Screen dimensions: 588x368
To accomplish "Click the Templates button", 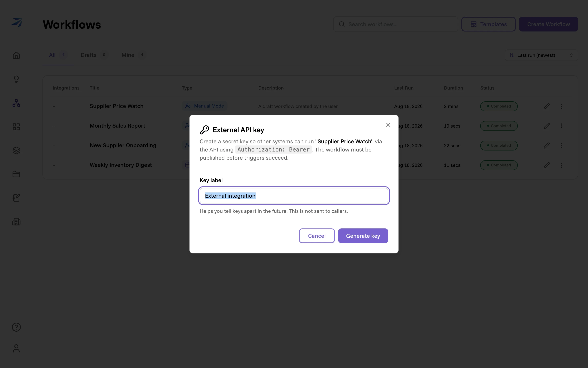I will point(488,24).
